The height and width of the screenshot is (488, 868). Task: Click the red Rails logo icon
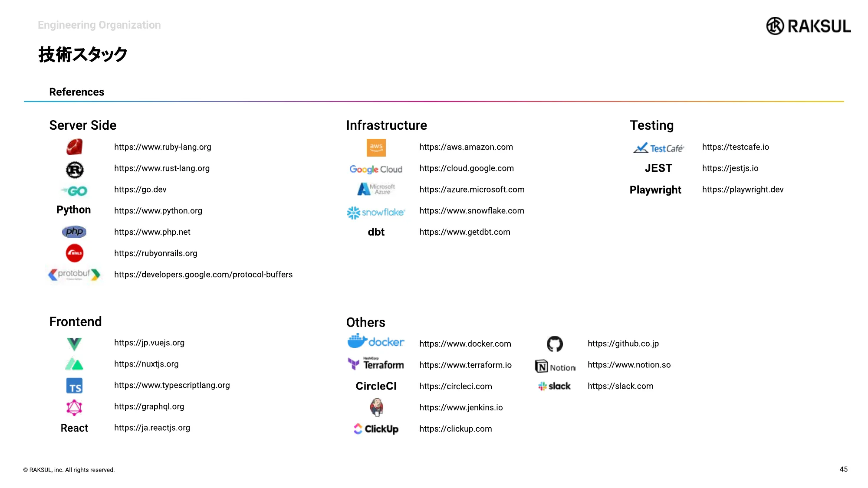[x=75, y=253]
